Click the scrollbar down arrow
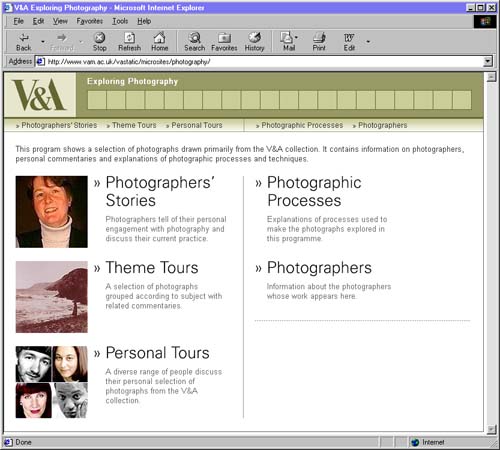Screen dimensions: 500x450 (x=491, y=429)
